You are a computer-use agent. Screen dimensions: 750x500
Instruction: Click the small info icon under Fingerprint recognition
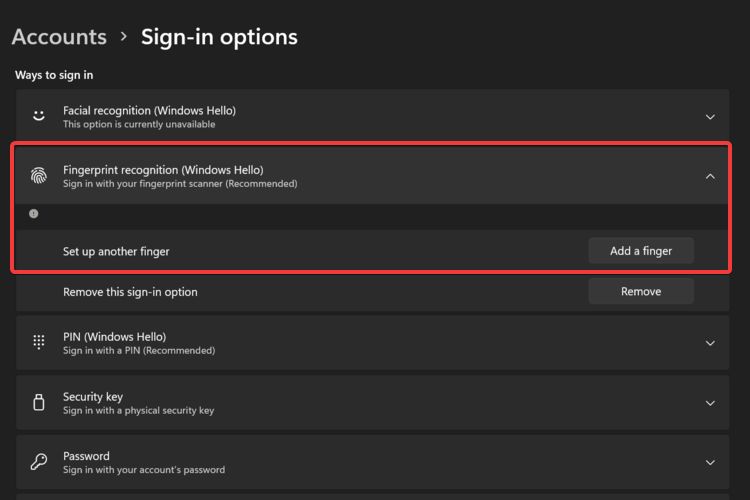click(x=34, y=214)
